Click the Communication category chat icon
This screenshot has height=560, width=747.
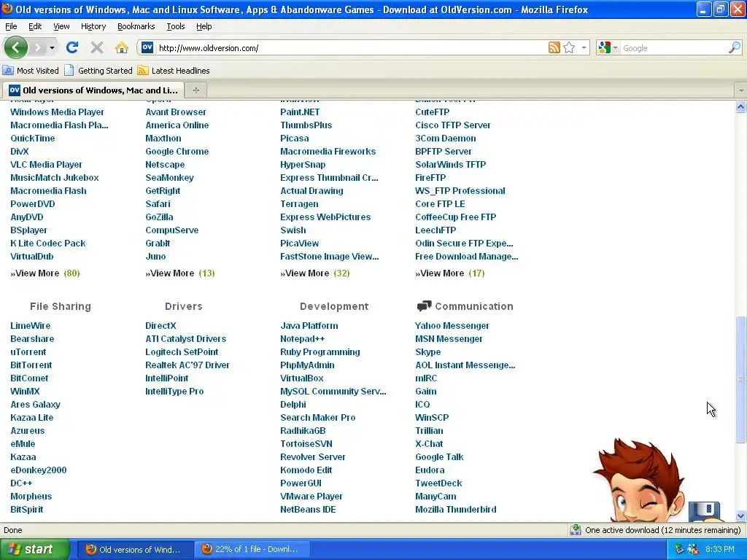coord(424,306)
